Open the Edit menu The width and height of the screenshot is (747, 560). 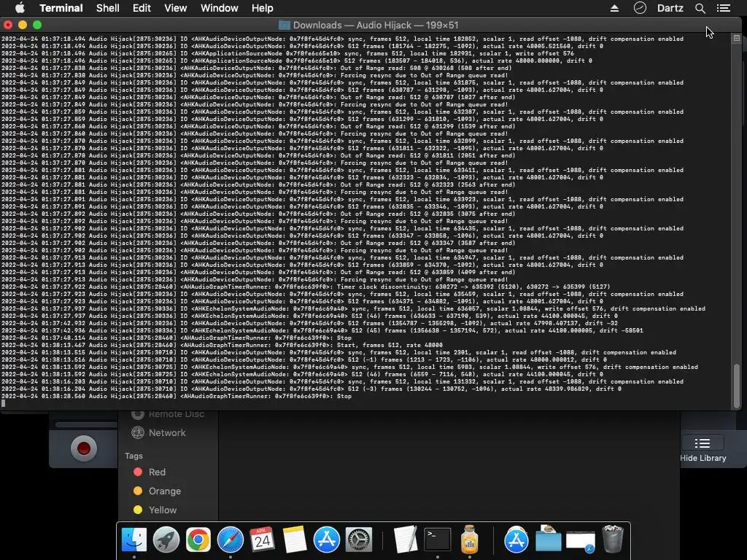(142, 8)
